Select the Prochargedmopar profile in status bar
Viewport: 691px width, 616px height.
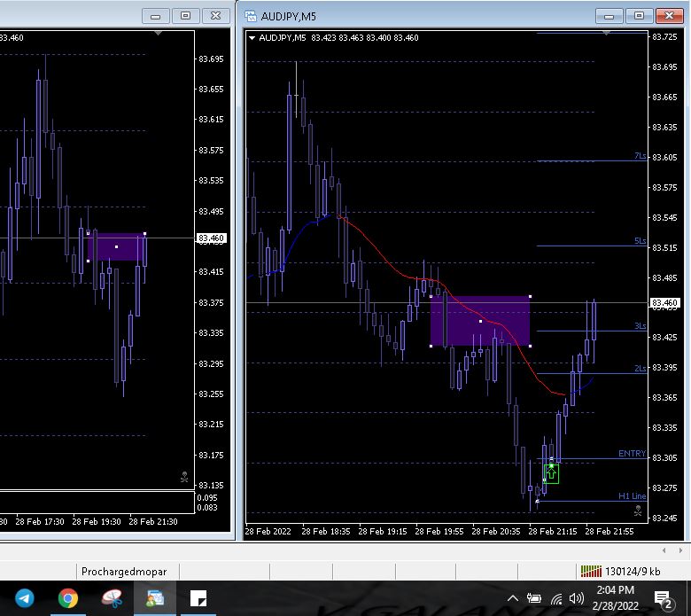point(124,572)
